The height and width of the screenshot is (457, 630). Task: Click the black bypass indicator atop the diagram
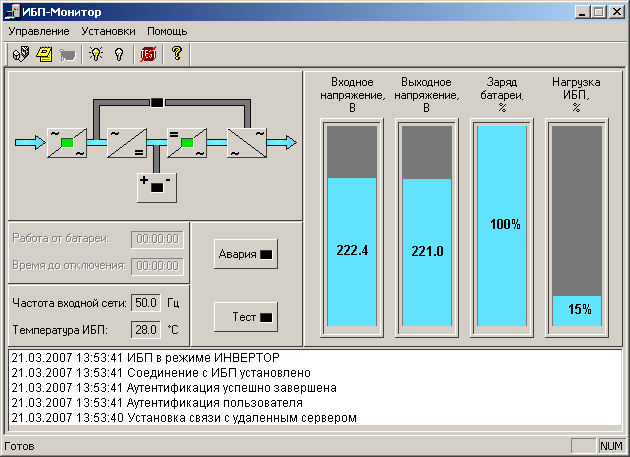click(x=156, y=101)
